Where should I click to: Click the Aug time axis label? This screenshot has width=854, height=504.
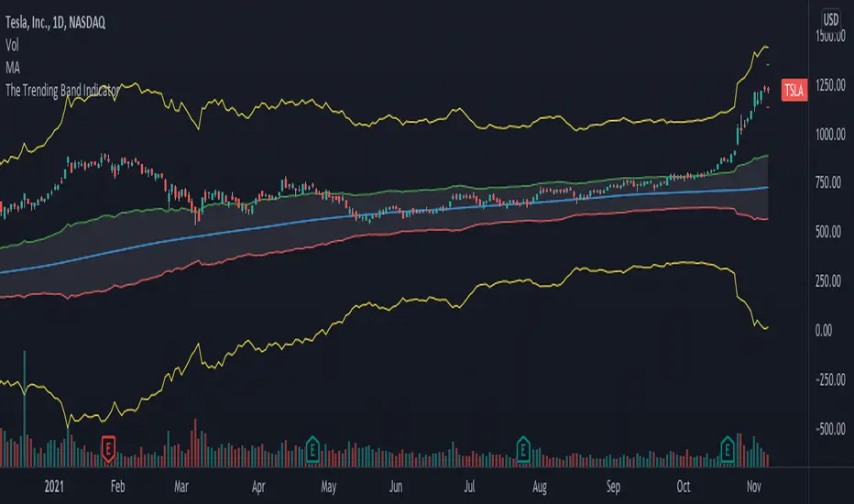tap(539, 487)
